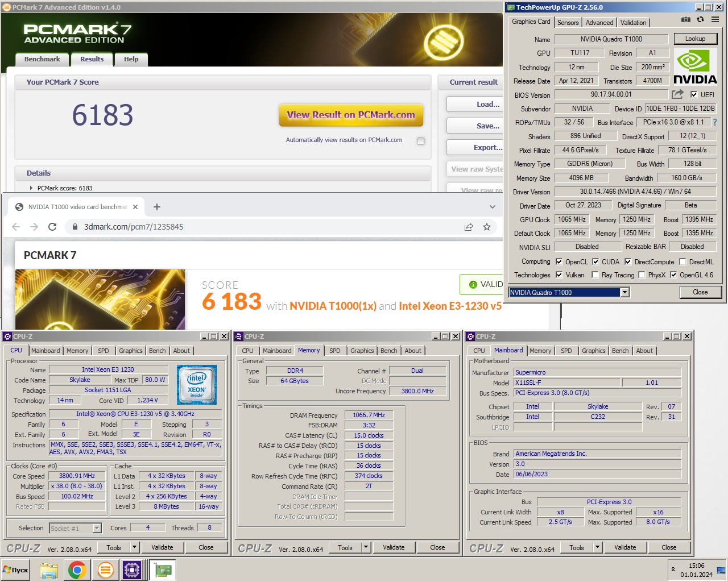Image resolution: width=728 pixels, height=582 pixels.
Task: Open Tools dropdown arrow in CPU-Z CPU window
Action: point(135,547)
